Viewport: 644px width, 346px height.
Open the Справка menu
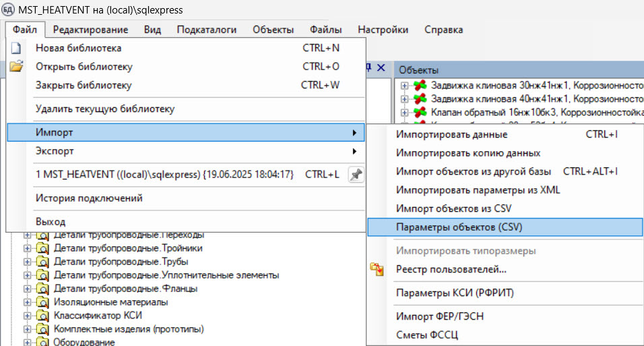[x=443, y=30]
